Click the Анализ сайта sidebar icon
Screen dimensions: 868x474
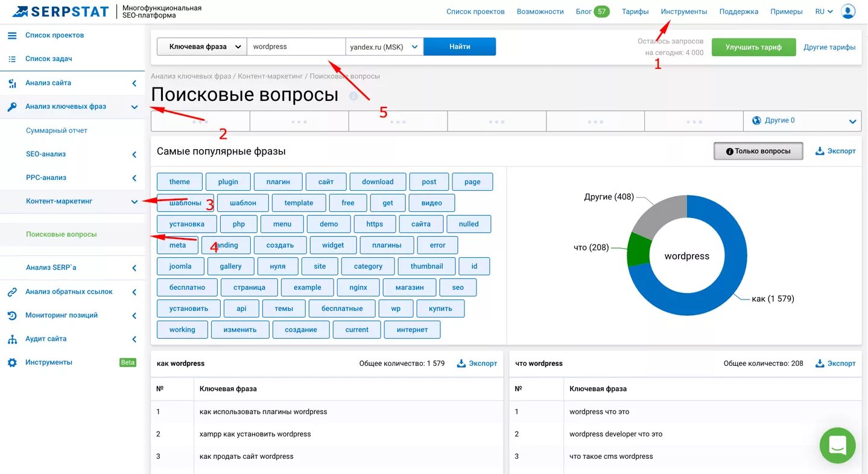[12, 83]
